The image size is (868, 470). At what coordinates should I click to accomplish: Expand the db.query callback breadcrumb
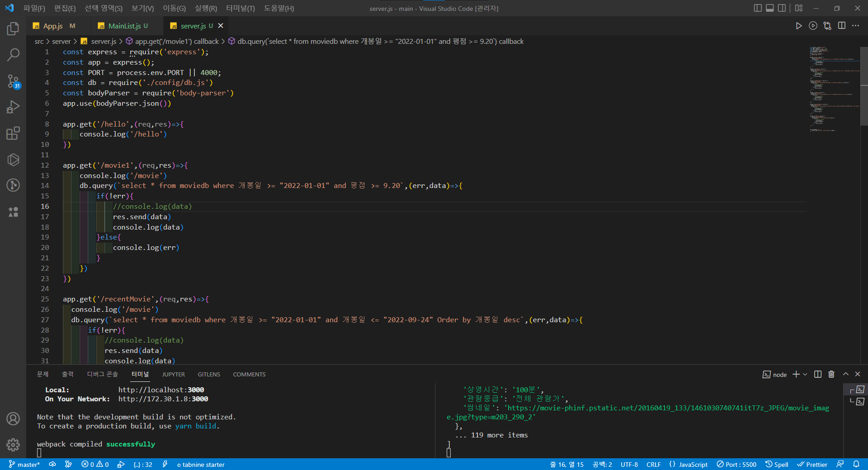tap(376, 41)
